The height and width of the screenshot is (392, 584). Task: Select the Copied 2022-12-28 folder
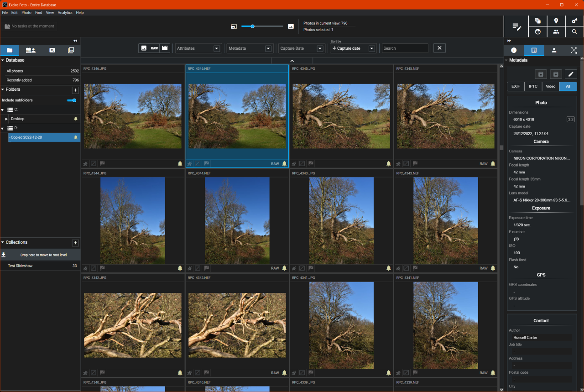click(x=44, y=137)
